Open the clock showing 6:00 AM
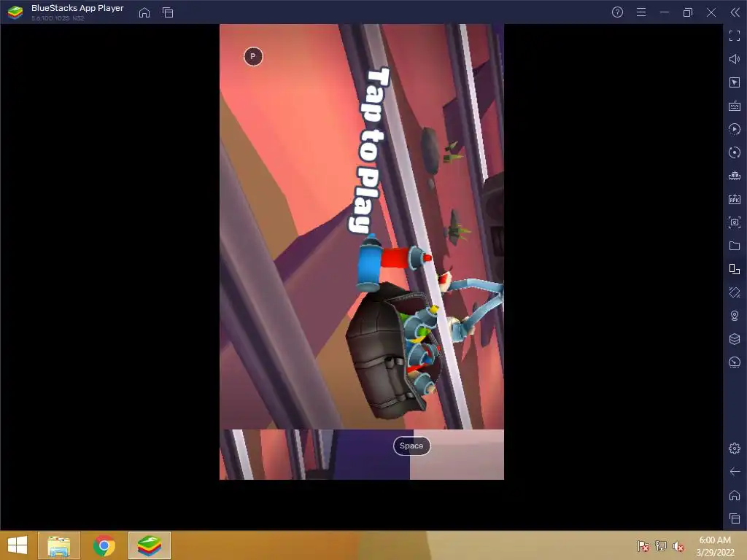Screen dimensions: 747x560 pos(715,546)
